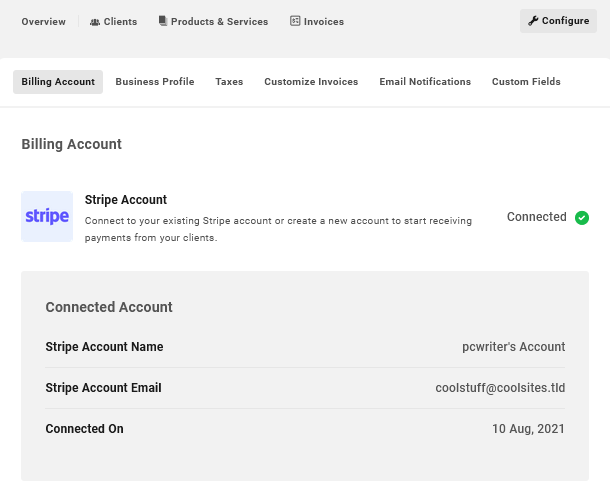The width and height of the screenshot is (610, 503).
Task: Open the Customize Invoices tab
Action: pyautogui.click(x=311, y=82)
